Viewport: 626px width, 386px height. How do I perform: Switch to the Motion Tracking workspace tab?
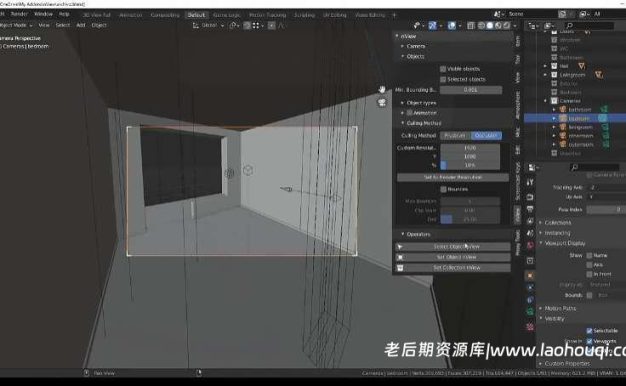pos(267,15)
